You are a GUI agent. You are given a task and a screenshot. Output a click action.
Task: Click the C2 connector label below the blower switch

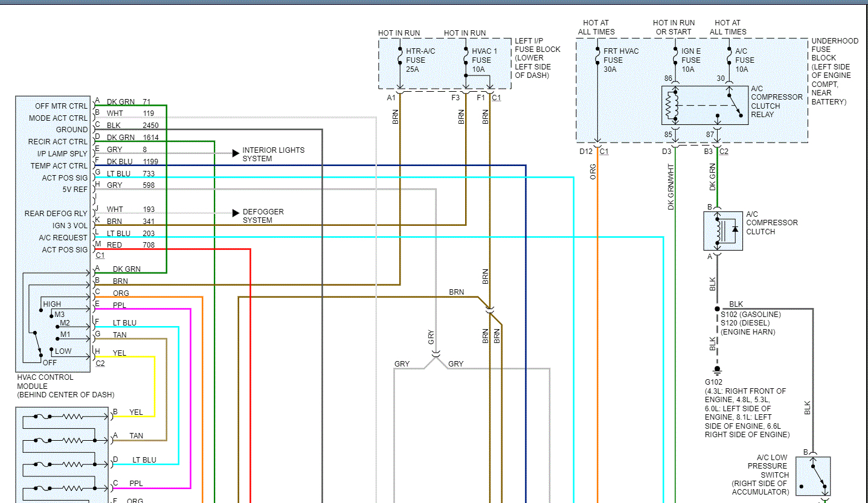[x=100, y=363]
